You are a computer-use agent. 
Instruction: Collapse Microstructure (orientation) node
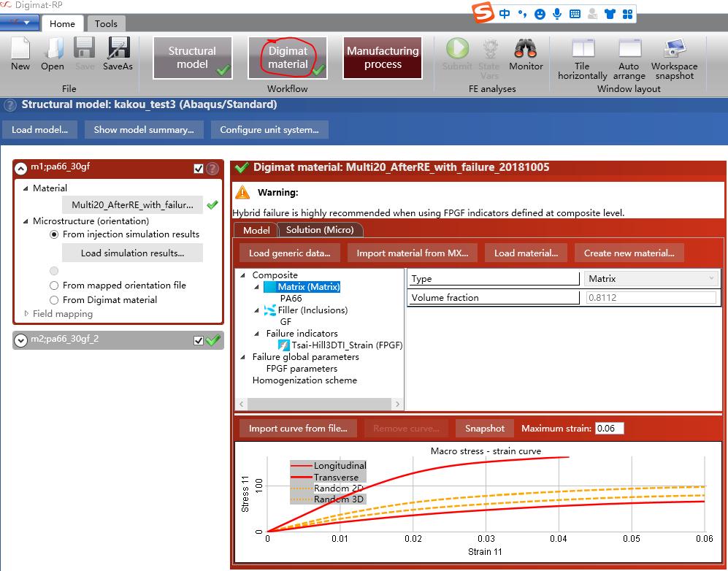26,221
